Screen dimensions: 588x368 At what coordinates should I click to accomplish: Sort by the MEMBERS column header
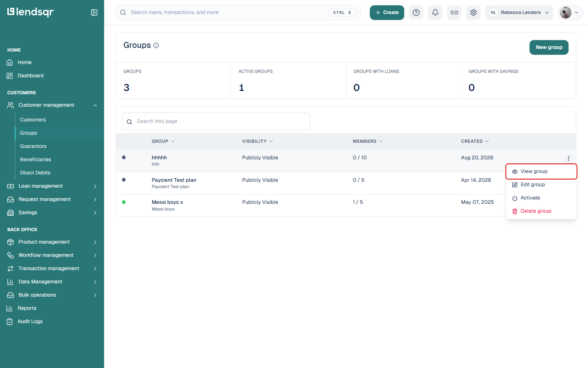[x=368, y=141]
